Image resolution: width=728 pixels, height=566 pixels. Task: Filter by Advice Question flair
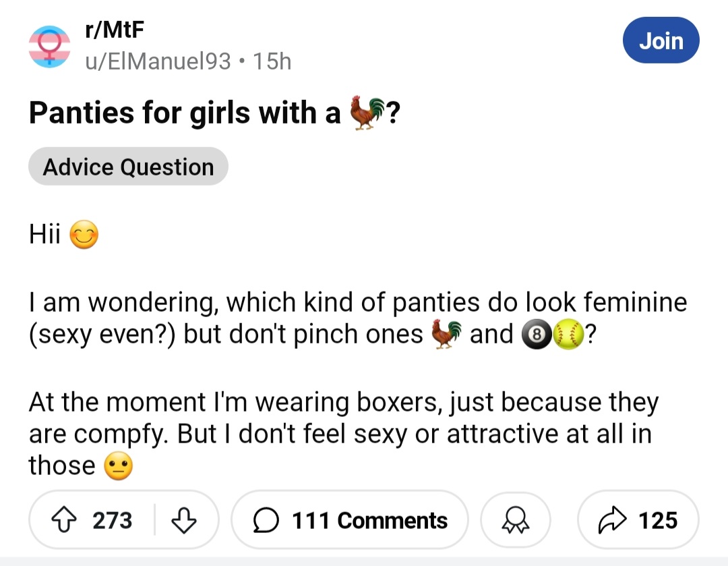point(128,167)
